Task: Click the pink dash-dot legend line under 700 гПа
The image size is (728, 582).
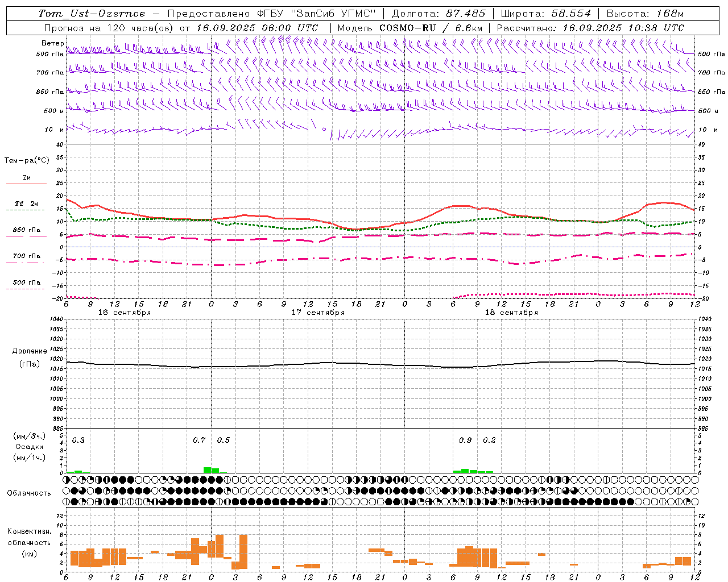Action: (25, 263)
